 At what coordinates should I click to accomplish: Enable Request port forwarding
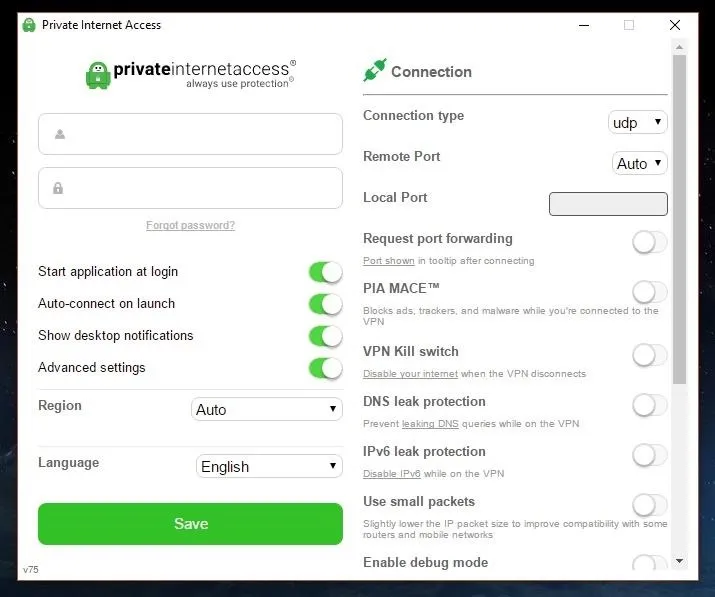[650, 242]
